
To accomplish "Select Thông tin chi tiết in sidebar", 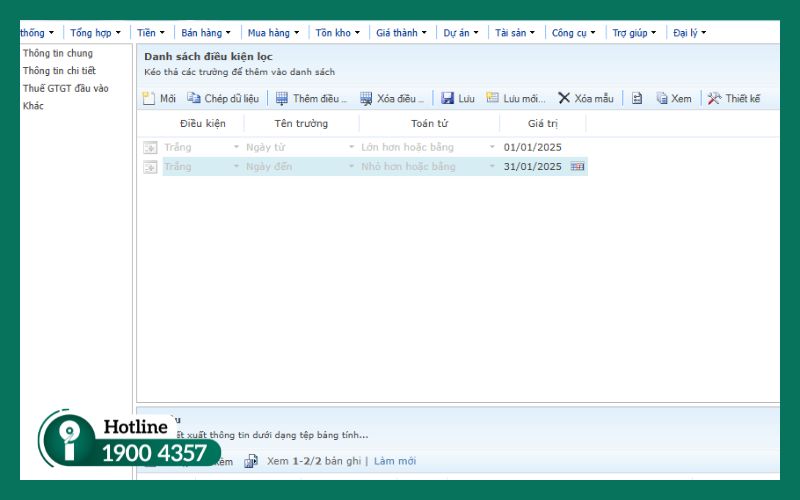I will [x=59, y=70].
